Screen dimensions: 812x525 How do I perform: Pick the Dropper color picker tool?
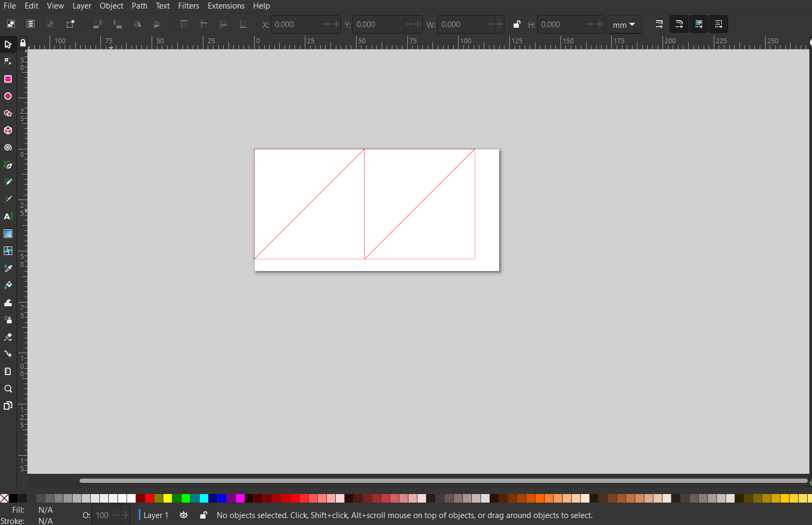8,268
